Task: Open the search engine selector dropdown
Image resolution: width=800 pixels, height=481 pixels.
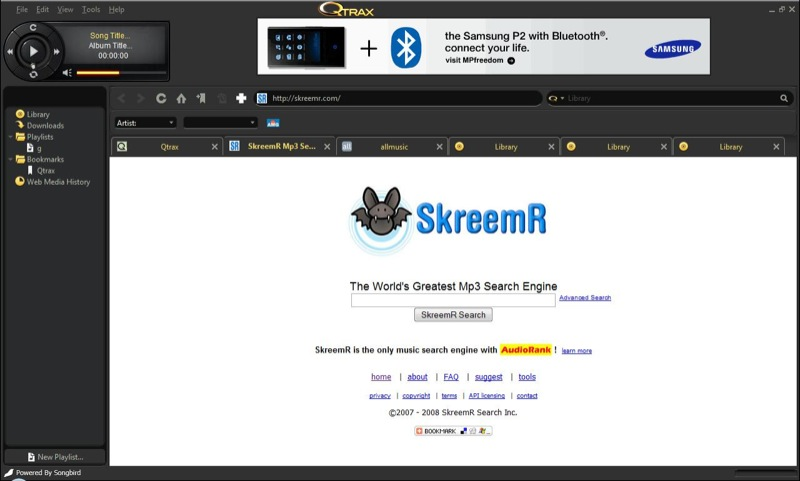Action: (556, 98)
